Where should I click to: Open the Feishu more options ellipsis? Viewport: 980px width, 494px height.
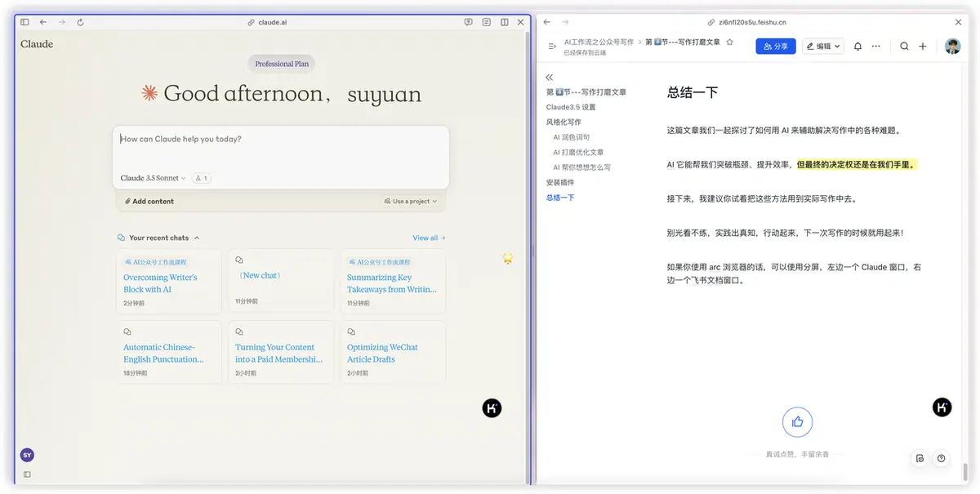(x=875, y=47)
